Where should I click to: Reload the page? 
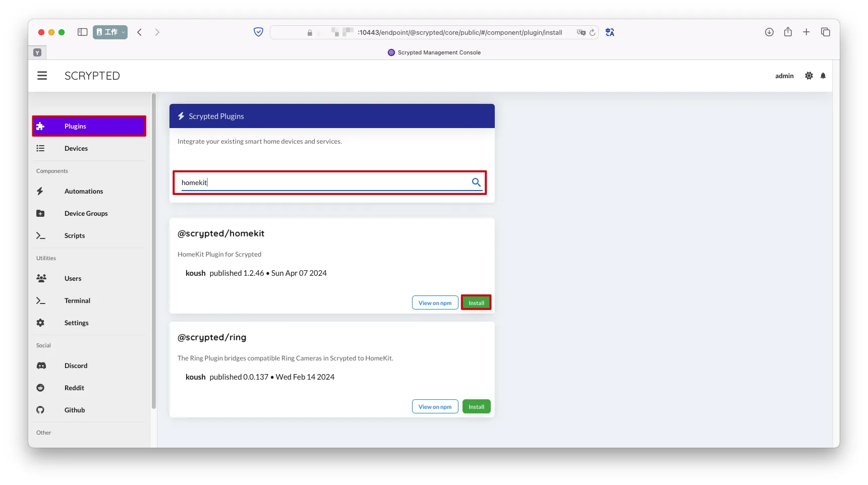(x=593, y=32)
